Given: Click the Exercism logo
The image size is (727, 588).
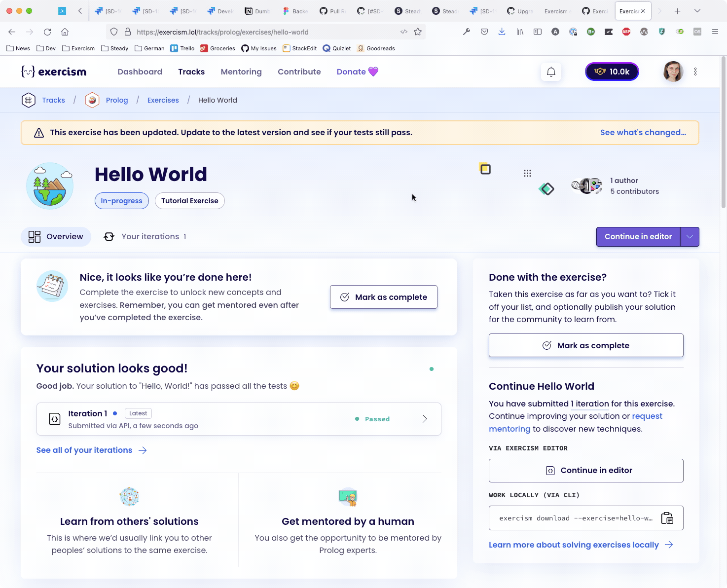Looking at the screenshot, I should (54, 72).
